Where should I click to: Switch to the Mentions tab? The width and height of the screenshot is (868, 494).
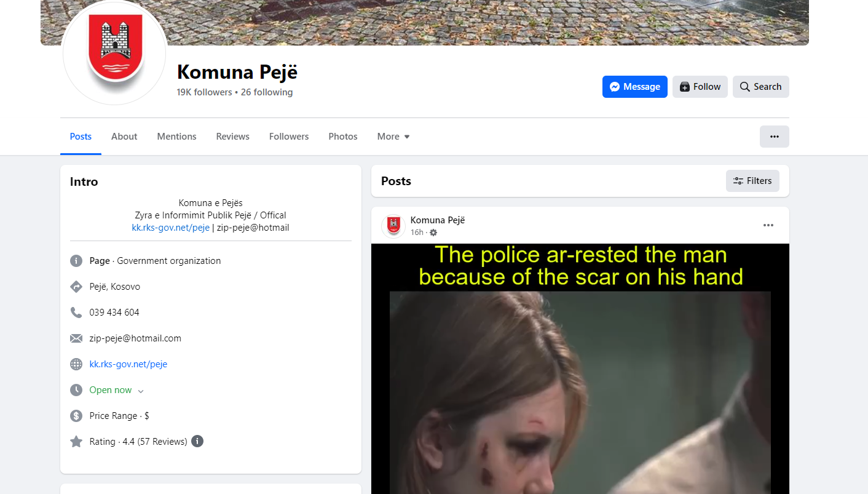(x=176, y=137)
